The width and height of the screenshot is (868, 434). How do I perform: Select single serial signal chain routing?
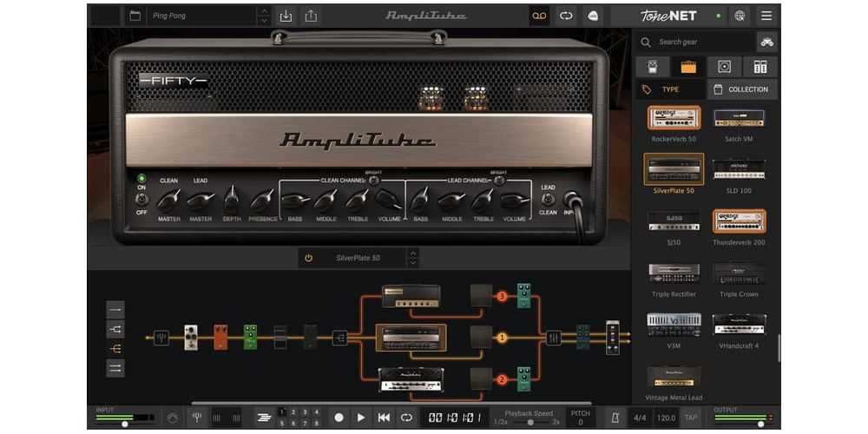[115, 310]
